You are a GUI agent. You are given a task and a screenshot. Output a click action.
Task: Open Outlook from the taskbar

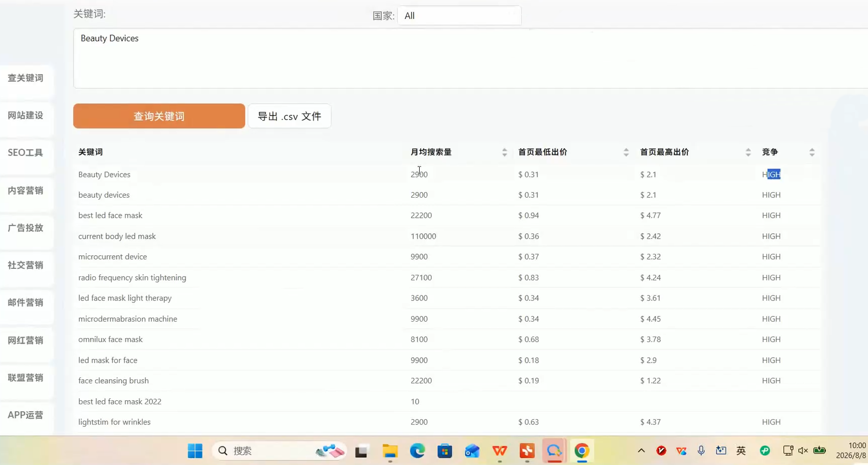pos(472,451)
